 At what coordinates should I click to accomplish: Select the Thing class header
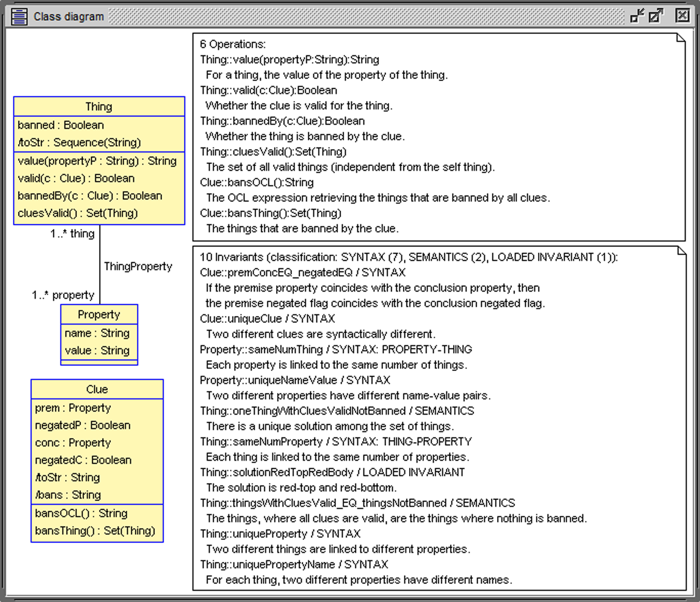(x=99, y=107)
